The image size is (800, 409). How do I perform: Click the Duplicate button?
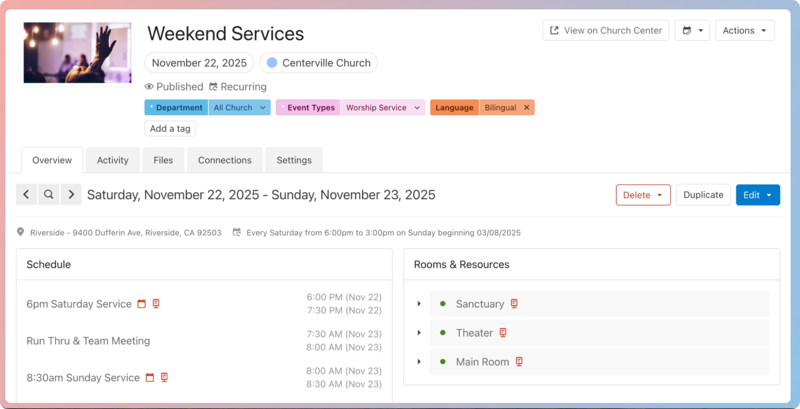(703, 195)
